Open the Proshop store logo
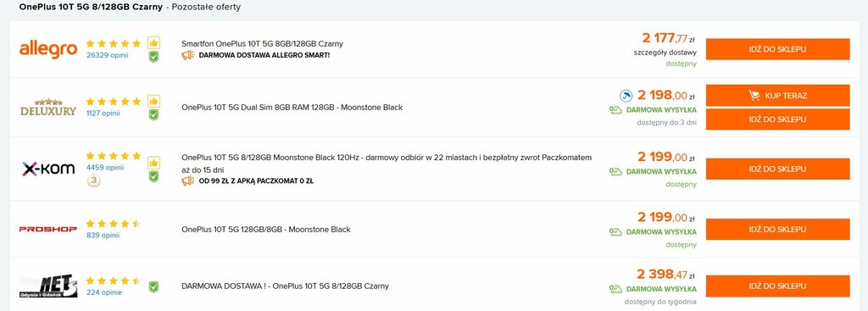868x311 pixels. pos(48,229)
